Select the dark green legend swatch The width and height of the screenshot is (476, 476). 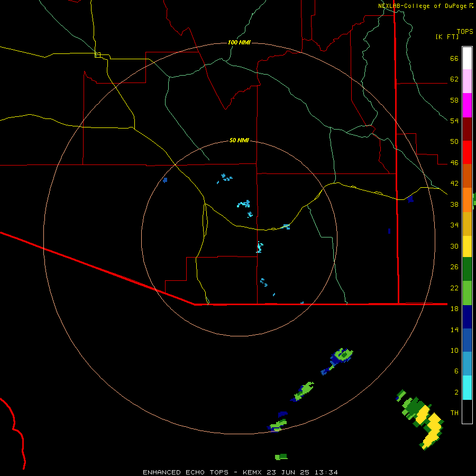(467, 269)
